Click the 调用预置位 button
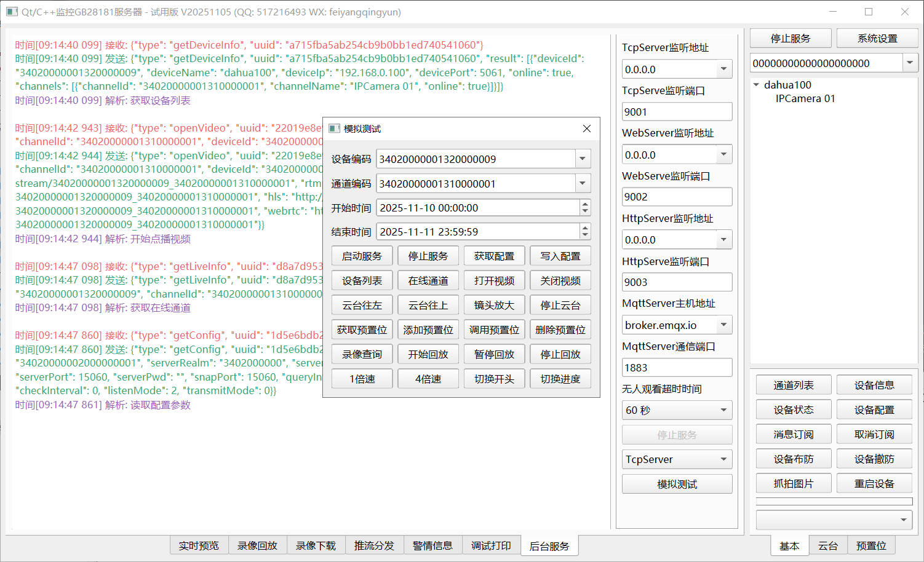 coord(494,330)
